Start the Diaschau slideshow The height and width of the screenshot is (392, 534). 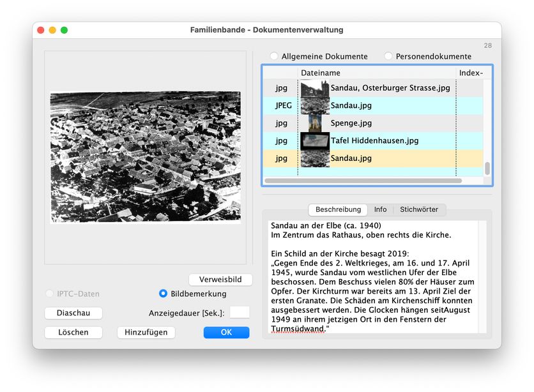[x=73, y=313]
